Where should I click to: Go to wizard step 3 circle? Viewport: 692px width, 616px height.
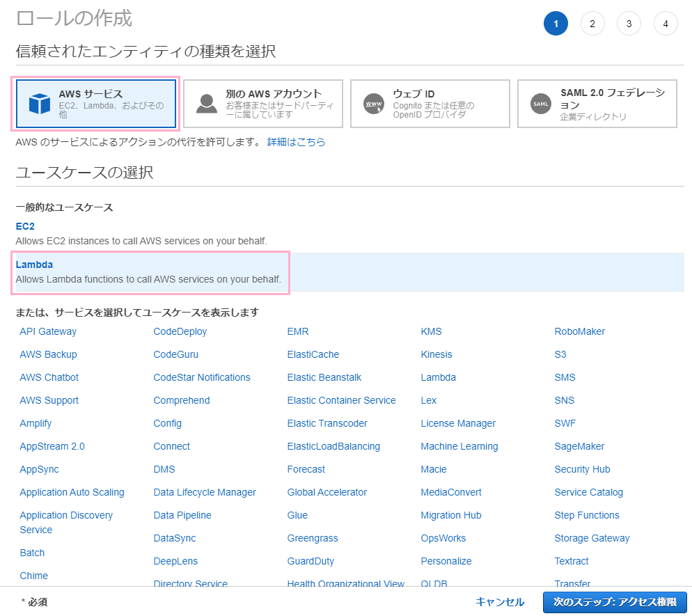629,24
